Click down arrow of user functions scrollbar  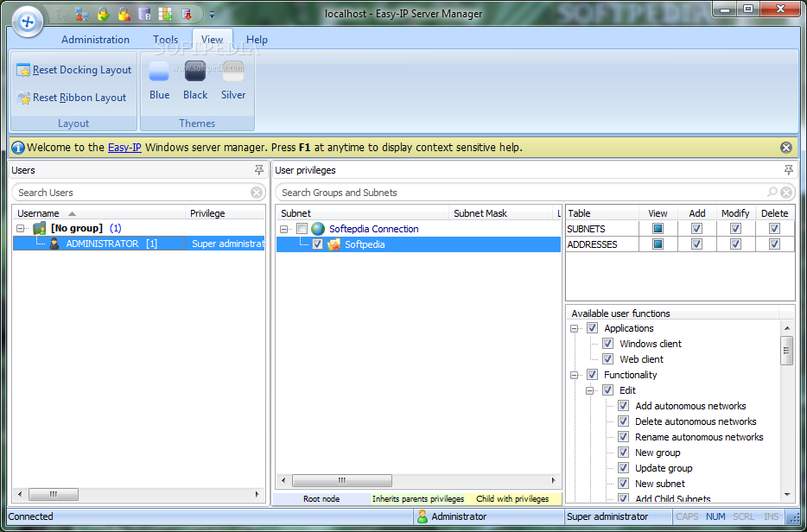click(x=787, y=495)
